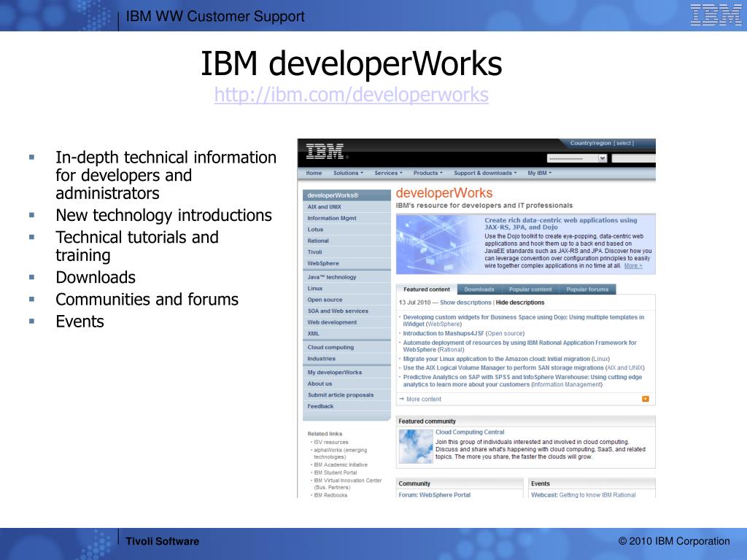
Task: Open Lotus sidebar item
Action: point(347,230)
